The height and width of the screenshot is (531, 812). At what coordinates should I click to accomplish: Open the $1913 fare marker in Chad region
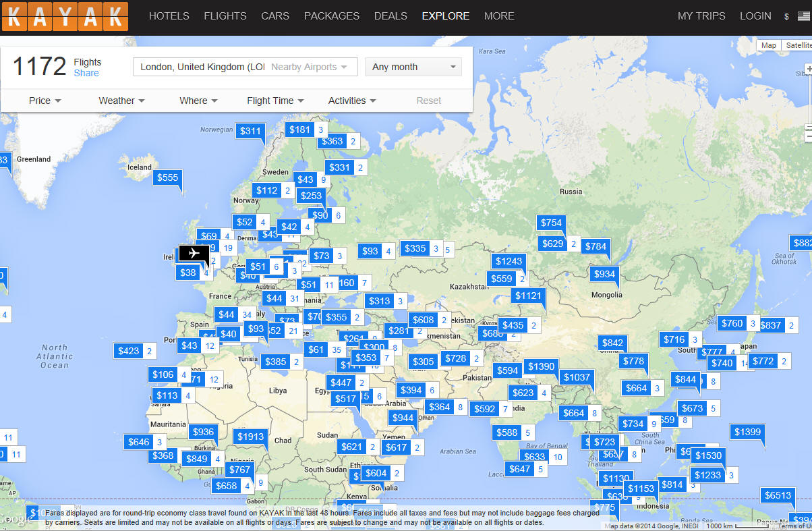point(250,437)
